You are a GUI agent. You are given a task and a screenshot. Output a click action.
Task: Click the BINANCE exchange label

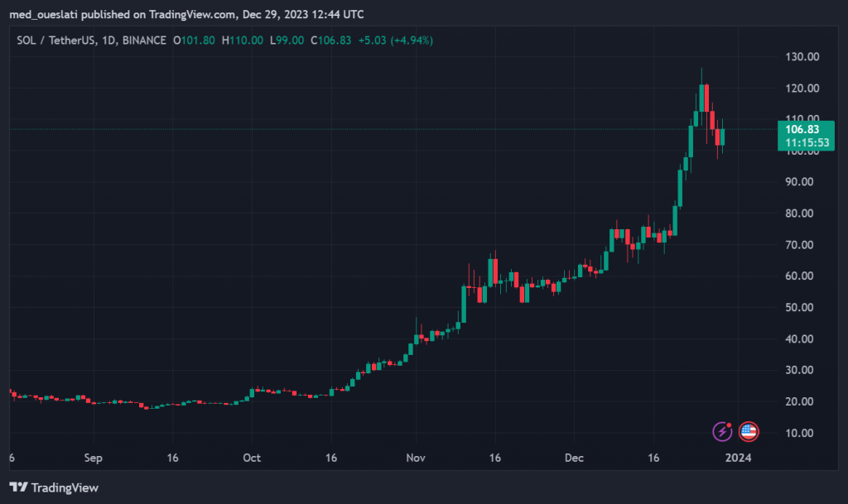142,40
